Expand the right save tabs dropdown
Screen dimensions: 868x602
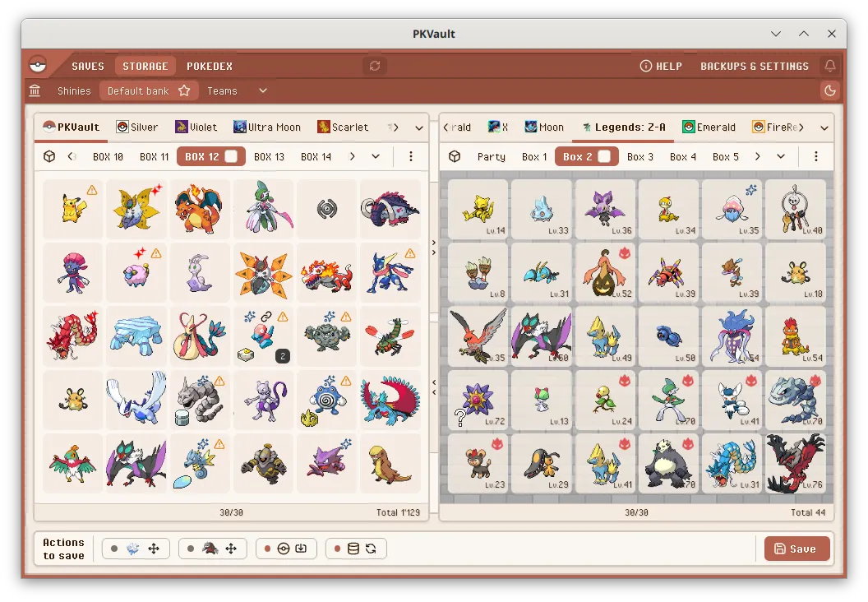point(824,128)
